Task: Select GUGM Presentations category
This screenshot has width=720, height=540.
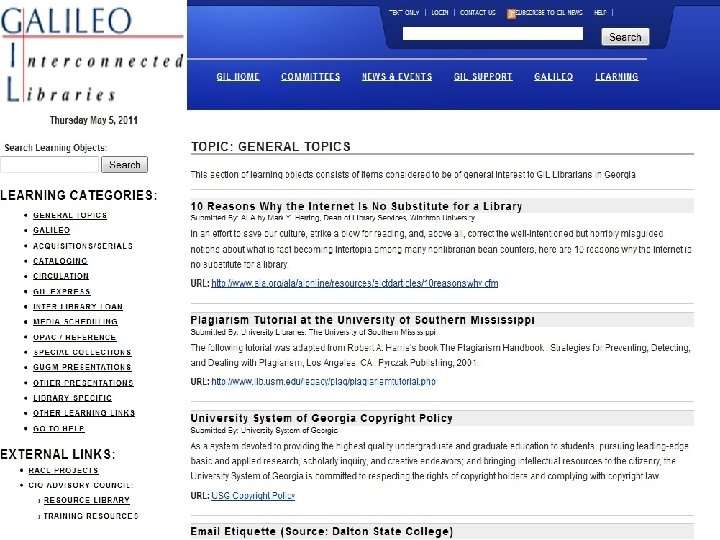Action: (x=82, y=367)
